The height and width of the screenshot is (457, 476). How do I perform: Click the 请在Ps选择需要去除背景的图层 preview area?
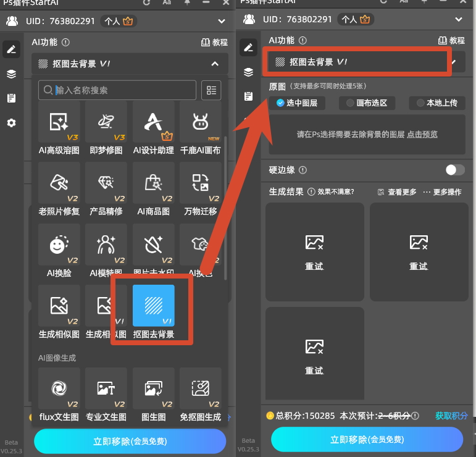(367, 135)
